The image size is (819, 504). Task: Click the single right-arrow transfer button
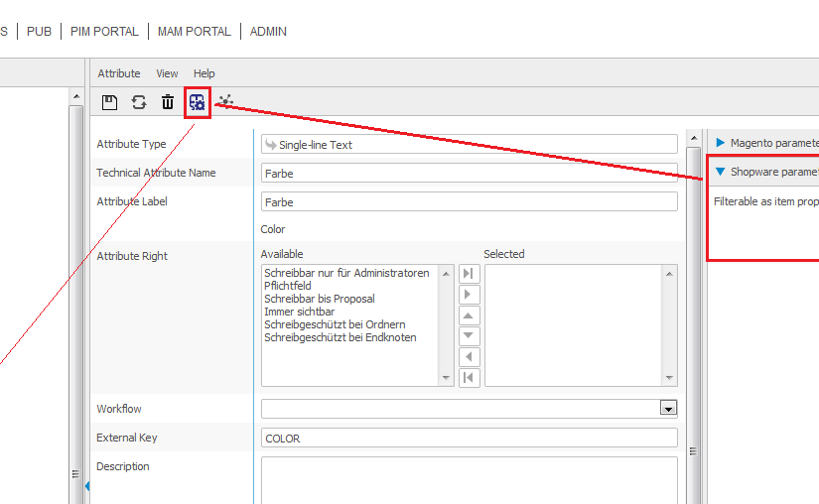coord(470,295)
